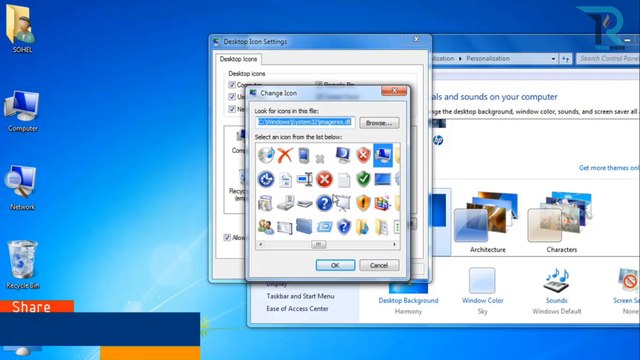Choose the mobile phone device icon
The image size is (640, 360).
point(304,155)
